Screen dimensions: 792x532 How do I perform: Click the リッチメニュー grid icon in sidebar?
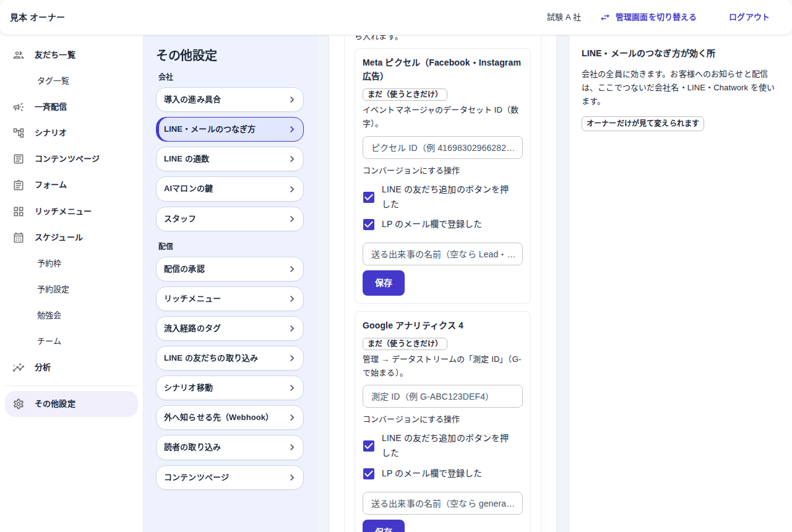19,212
